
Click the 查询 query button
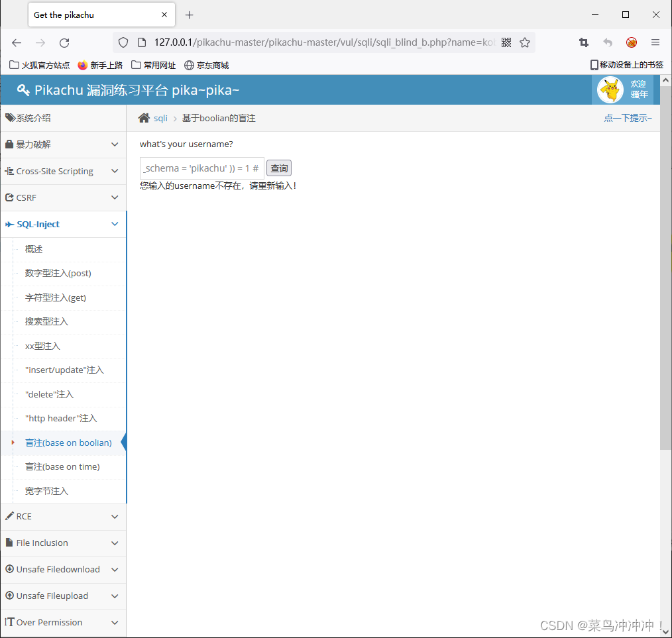coord(279,168)
